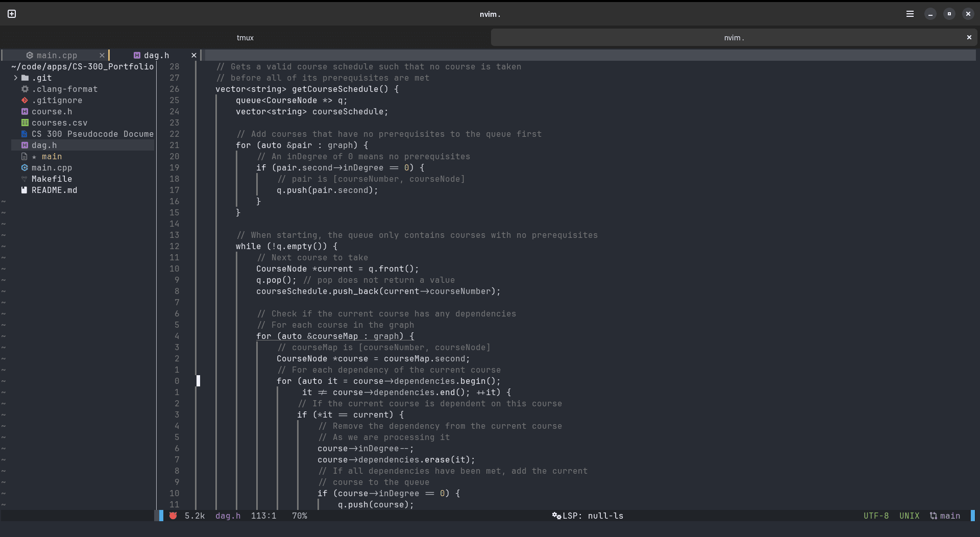Click the 5.2k file size in statusline
This screenshot has width=980, height=537.
pos(194,516)
